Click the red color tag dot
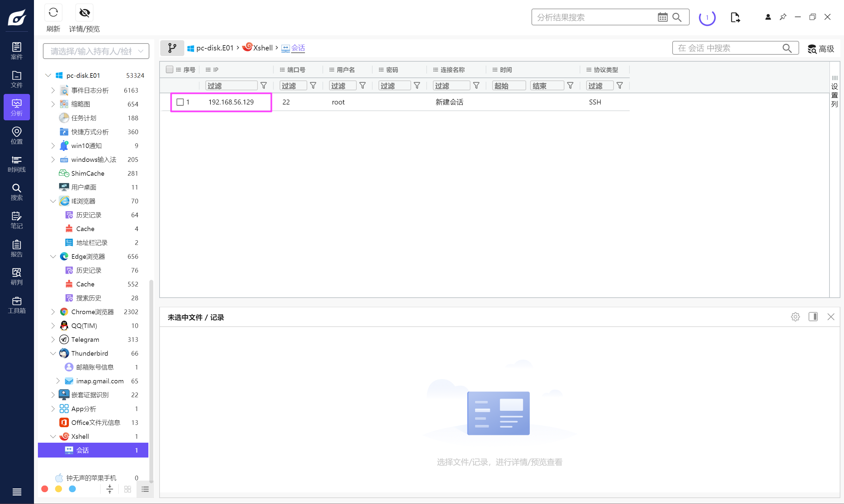Image resolution: width=844 pixels, height=504 pixels. tap(45, 489)
